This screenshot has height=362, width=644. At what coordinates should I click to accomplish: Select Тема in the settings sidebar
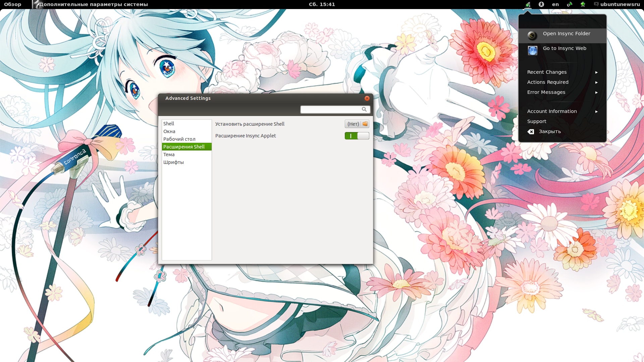coord(186,155)
